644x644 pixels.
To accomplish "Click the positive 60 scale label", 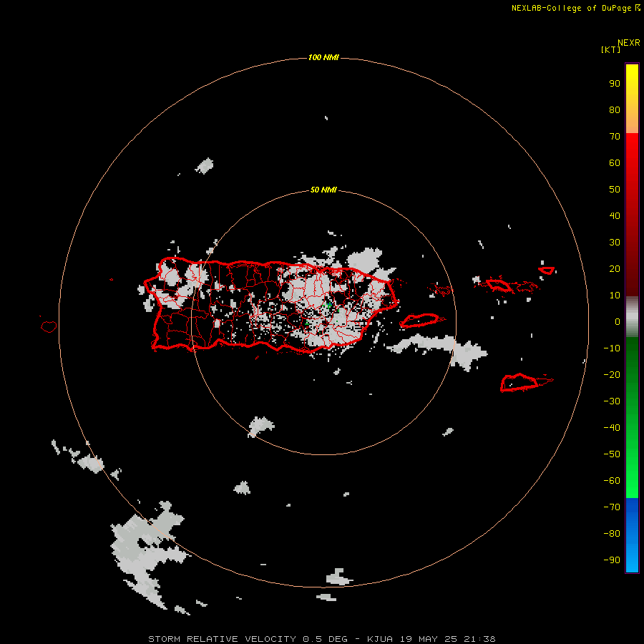I will click(615, 163).
